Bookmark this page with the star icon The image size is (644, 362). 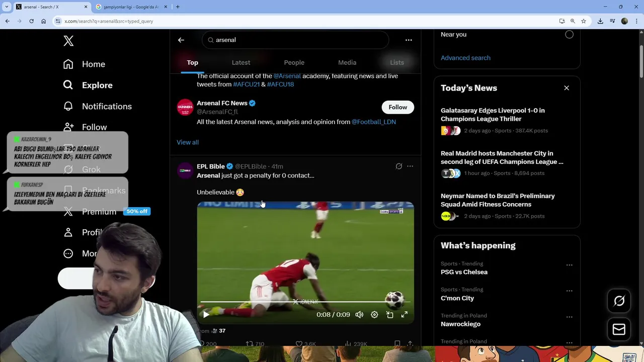pos(584,21)
